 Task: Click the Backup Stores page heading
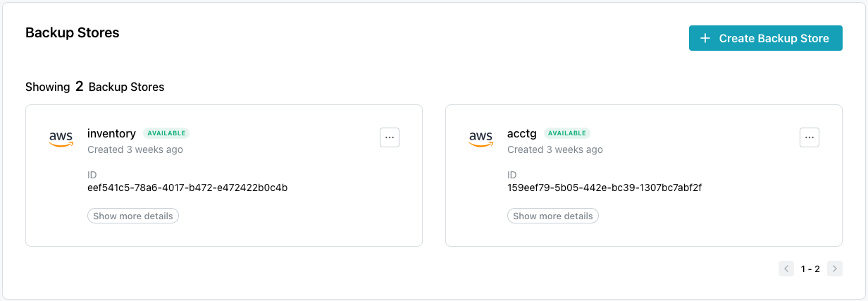[x=73, y=32]
